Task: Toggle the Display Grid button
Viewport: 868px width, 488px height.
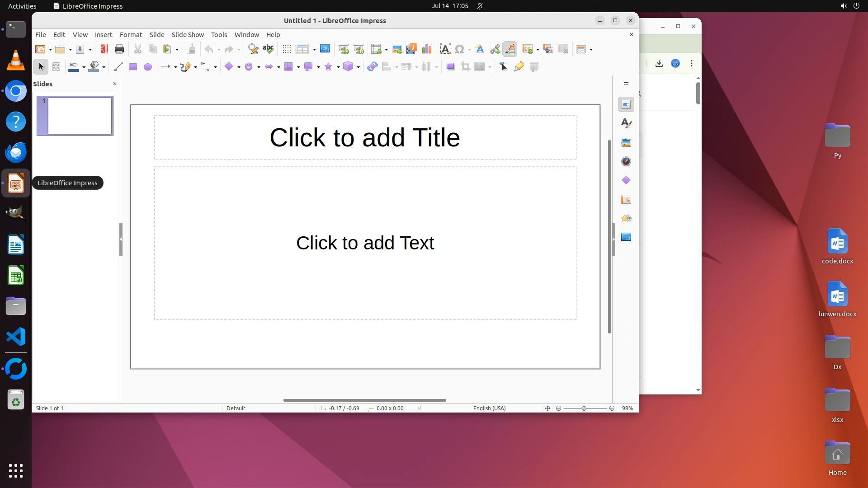Action: [x=287, y=49]
